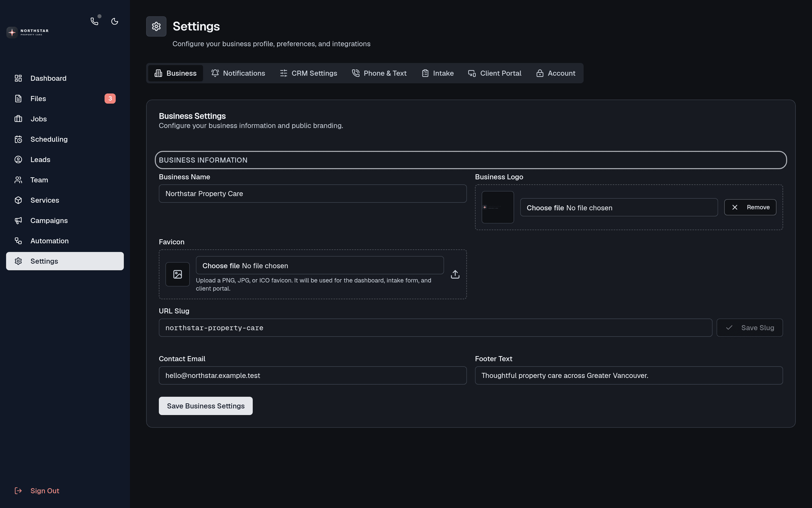Viewport: 812px width, 508px height.
Task: Click the Client Portal devices icon
Action: (x=472, y=73)
